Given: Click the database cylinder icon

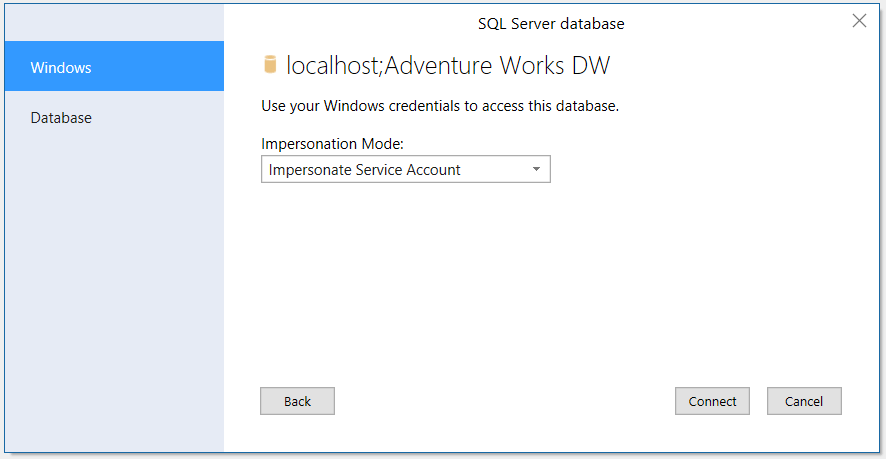Looking at the screenshot, I should click(271, 64).
